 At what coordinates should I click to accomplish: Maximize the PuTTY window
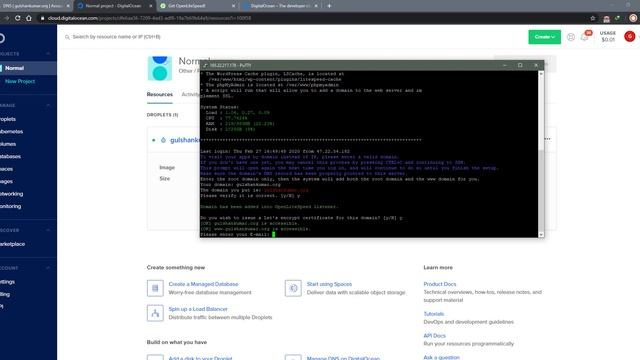pos(520,65)
